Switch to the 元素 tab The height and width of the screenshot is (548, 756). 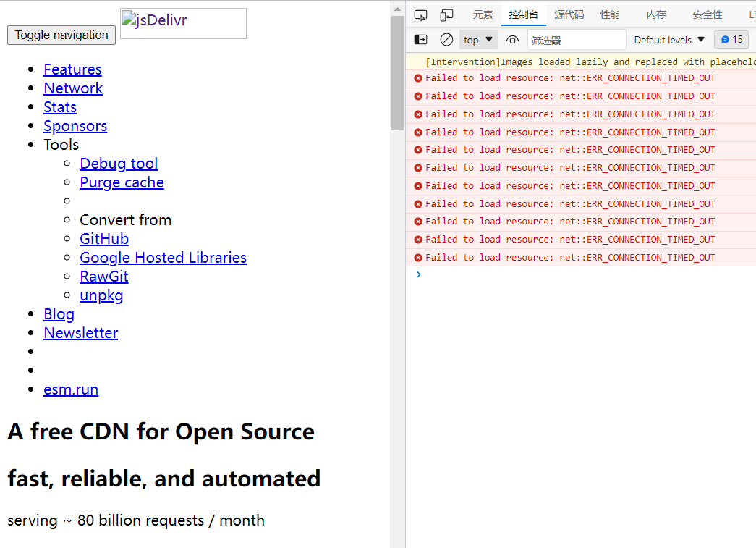click(483, 15)
